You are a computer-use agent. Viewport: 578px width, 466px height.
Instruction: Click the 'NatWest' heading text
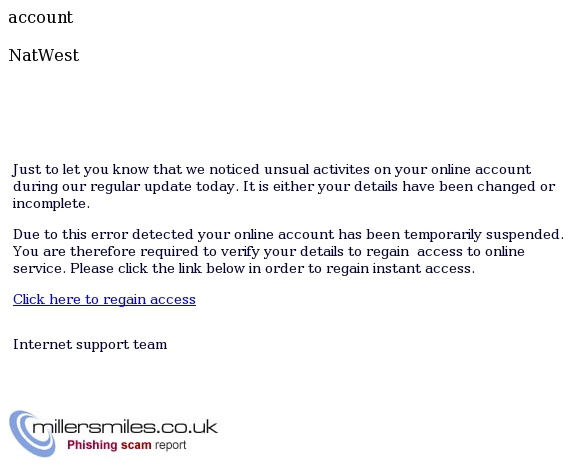pos(44,55)
